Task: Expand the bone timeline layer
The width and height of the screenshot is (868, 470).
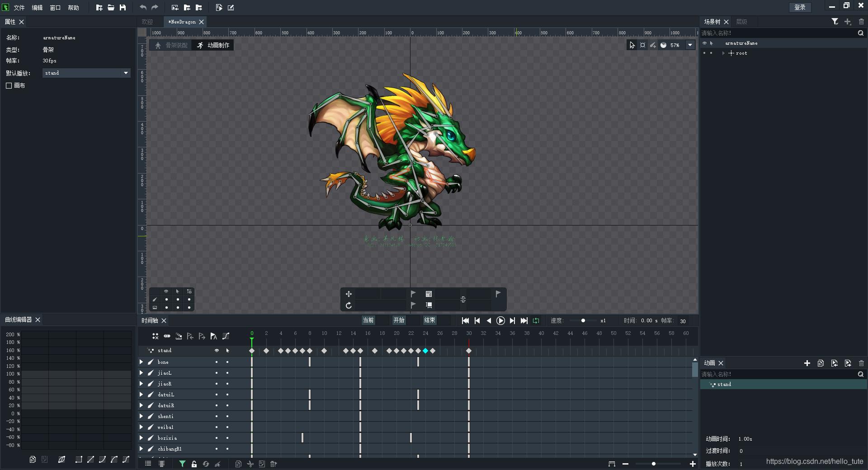Action: [x=141, y=362]
